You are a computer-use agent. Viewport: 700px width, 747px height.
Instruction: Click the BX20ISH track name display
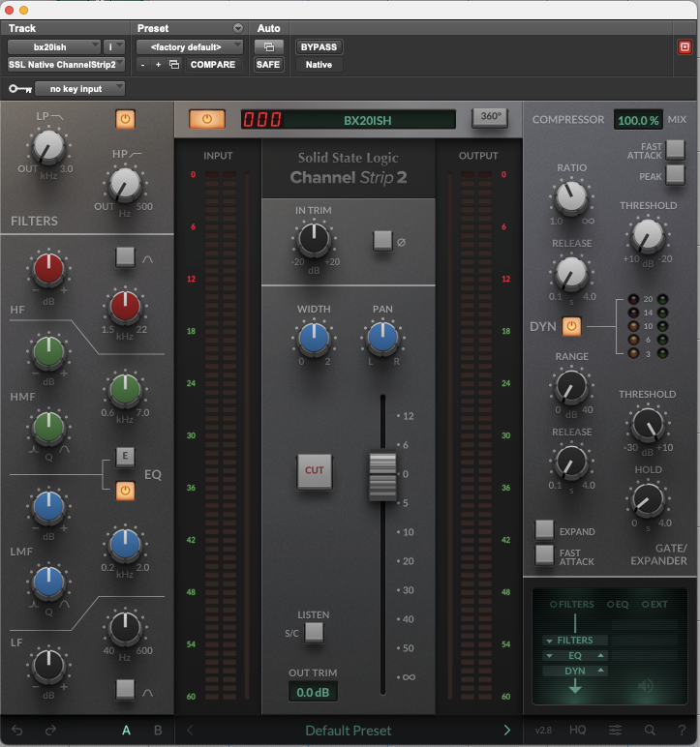pos(368,120)
